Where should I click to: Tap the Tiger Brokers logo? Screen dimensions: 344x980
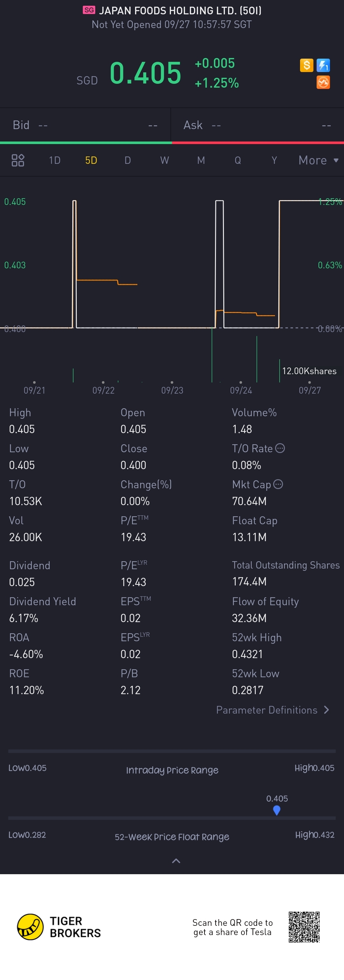[30, 927]
